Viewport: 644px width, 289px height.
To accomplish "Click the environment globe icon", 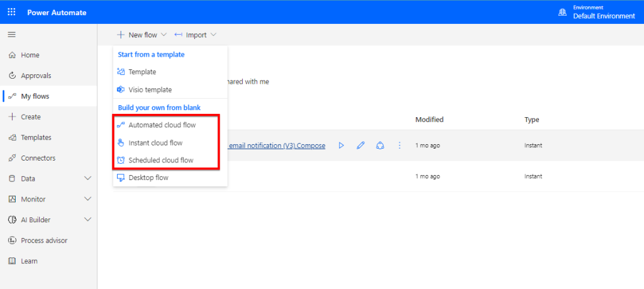I will [x=562, y=13].
